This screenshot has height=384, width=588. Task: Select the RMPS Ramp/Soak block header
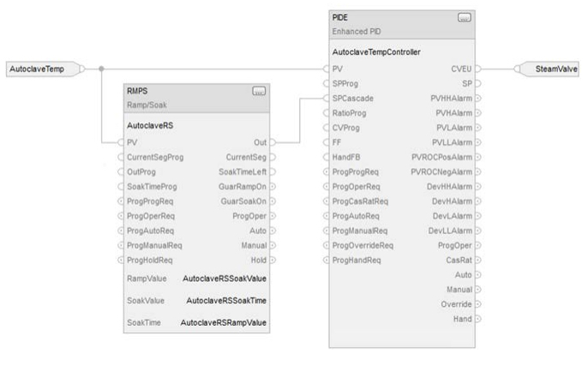(196, 99)
